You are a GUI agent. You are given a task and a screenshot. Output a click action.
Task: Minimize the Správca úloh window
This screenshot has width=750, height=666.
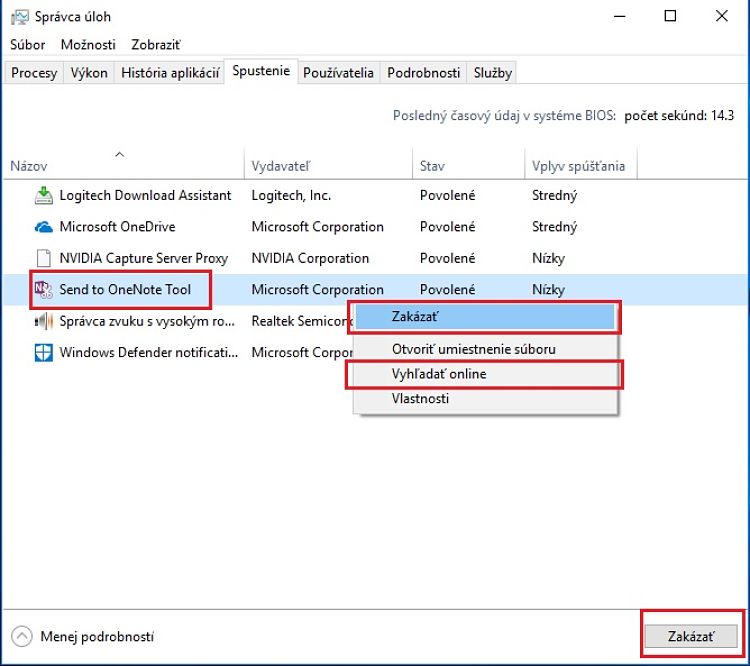(620, 16)
